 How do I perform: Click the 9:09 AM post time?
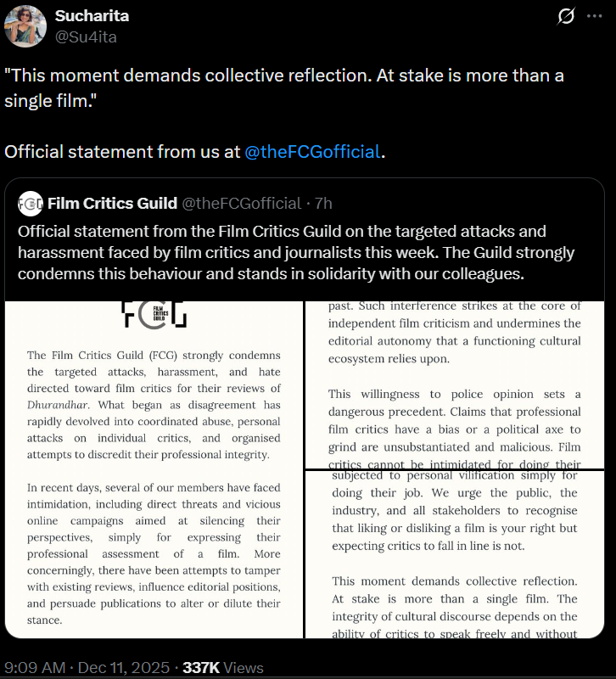[x=35, y=668]
